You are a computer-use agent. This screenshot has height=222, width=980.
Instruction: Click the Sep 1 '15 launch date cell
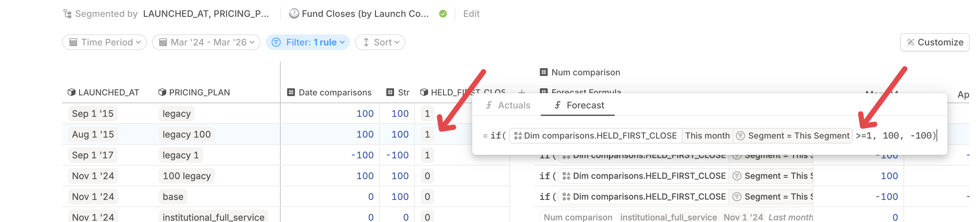pyautogui.click(x=92, y=114)
